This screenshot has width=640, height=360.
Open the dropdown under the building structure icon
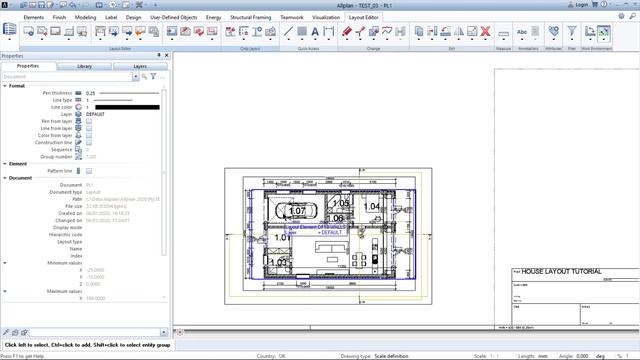pyautogui.click(x=9, y=39)
